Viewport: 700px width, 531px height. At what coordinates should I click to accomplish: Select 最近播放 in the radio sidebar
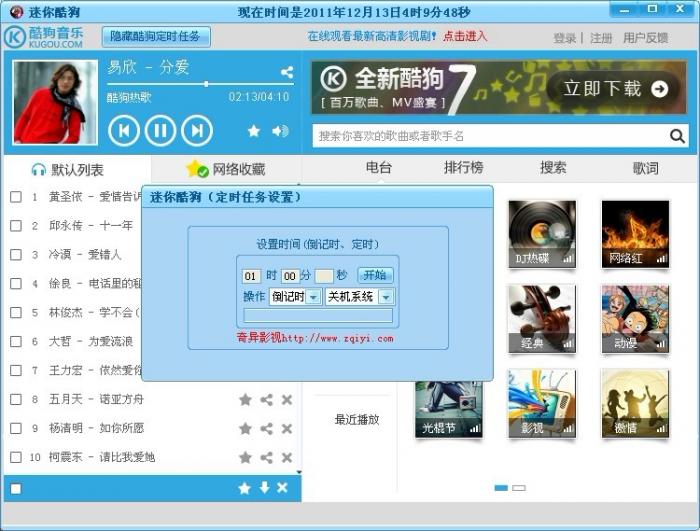point(357,419)
